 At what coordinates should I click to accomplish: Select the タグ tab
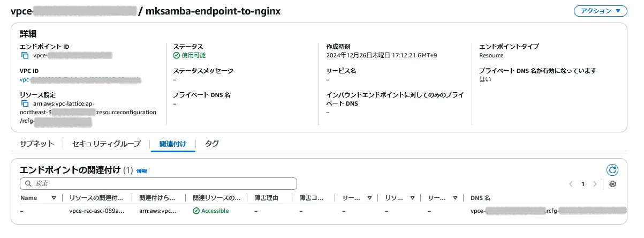[x=212, y=144]
